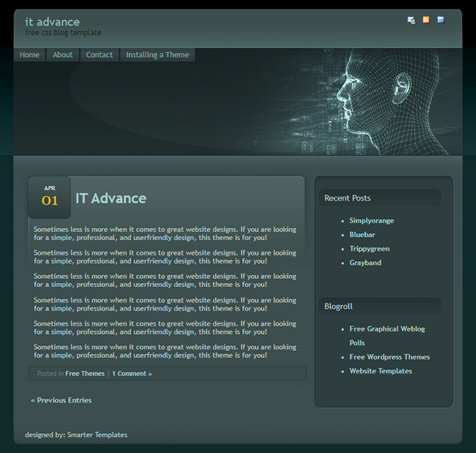Open the Bluebar recent post

(362, 235)
